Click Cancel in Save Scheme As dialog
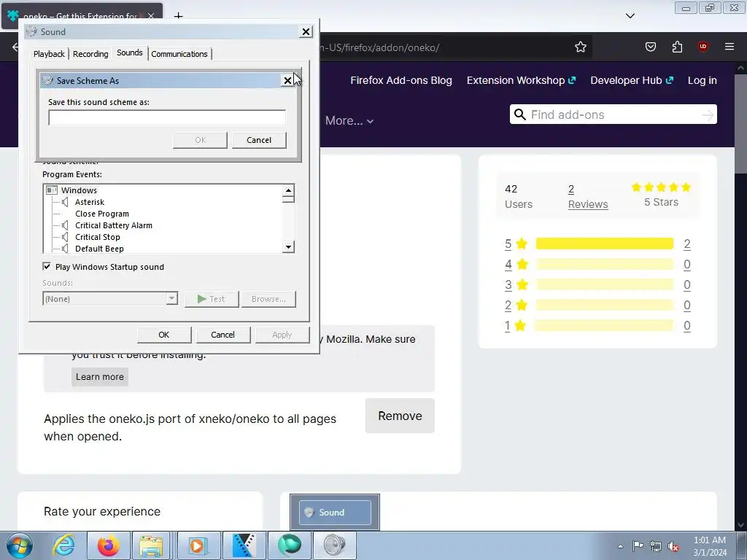Image resolution: width=747 pixels, height=560 pixels. pyautogui.click(x=259, y=140)
